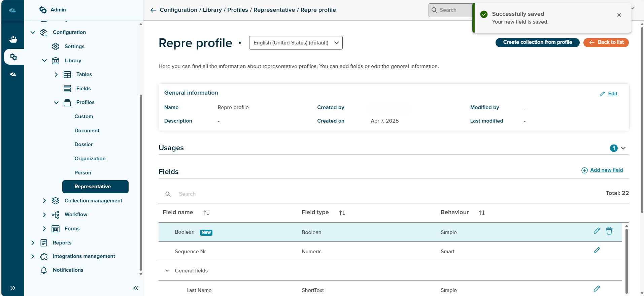Image resolution: width=644 pixels, height=296 pixels.
Task: Click the Tables grid icon
Action: coord(67,74)
